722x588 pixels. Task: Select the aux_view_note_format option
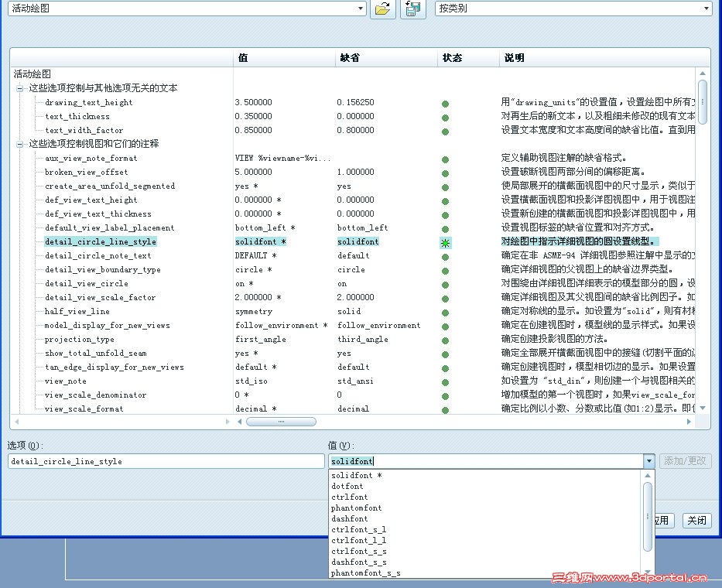click(x=91, y=158)
